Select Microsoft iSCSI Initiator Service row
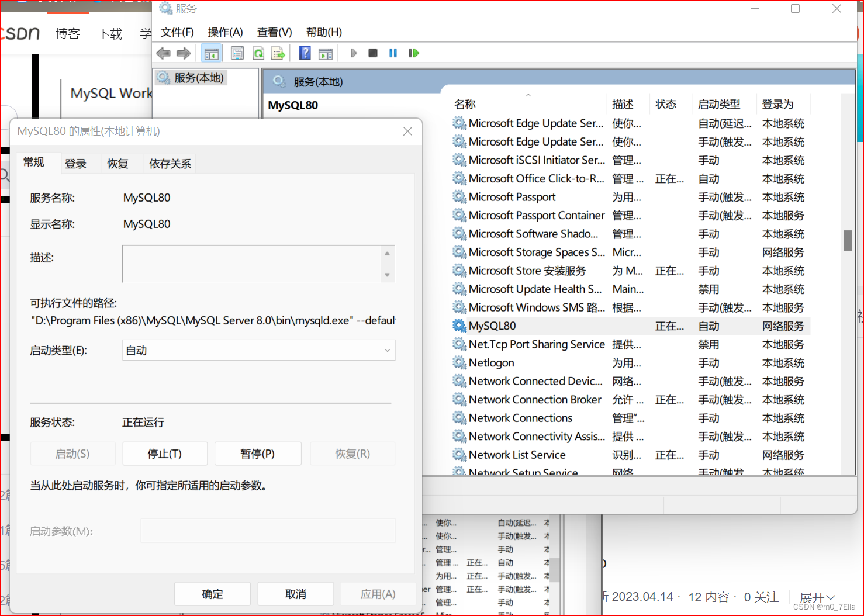This screenshot has height=616, width=864. point(631,160)
